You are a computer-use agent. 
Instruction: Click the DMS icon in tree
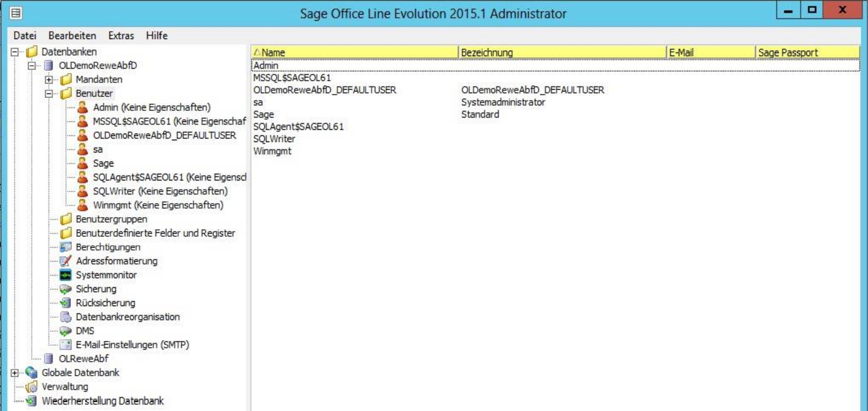point(65,331)
